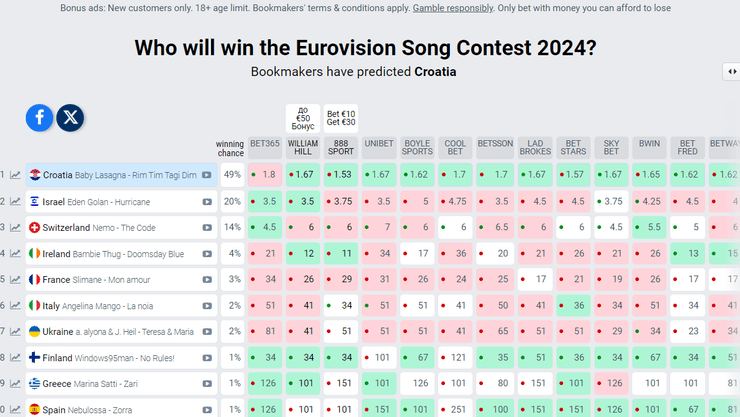Expand the table with the horizontal arrows button
This screenshot has width=740, height=417.
click(731, 71)
